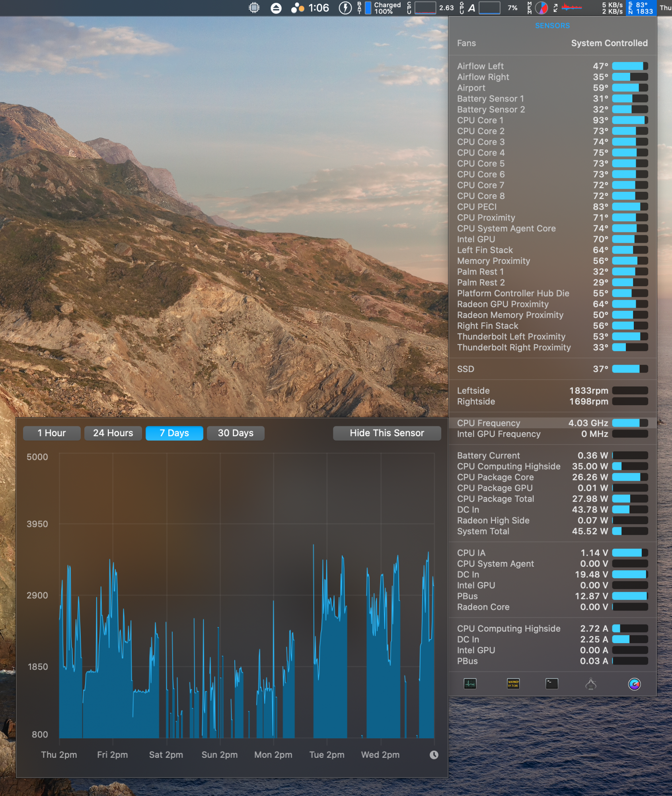Select the 24 Hours history tab
The width and height of the screenshot is (672, 796).
point(113,433)
